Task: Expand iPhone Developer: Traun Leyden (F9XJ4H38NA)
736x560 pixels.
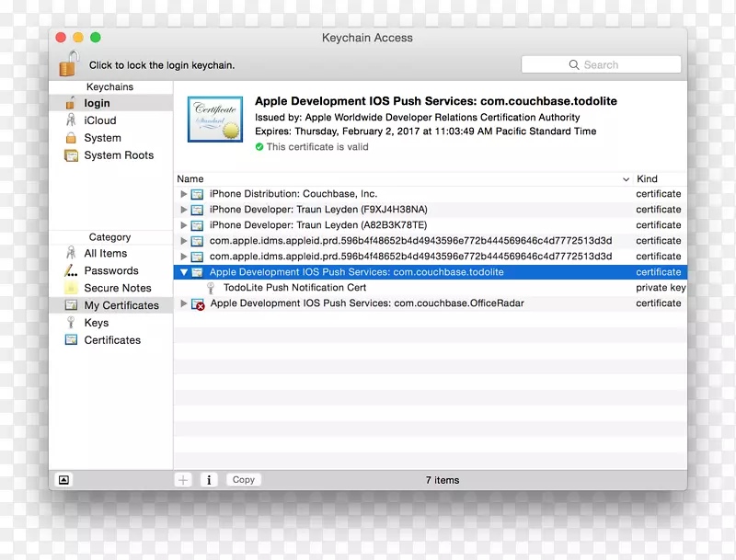Action: tap(184, 210)
